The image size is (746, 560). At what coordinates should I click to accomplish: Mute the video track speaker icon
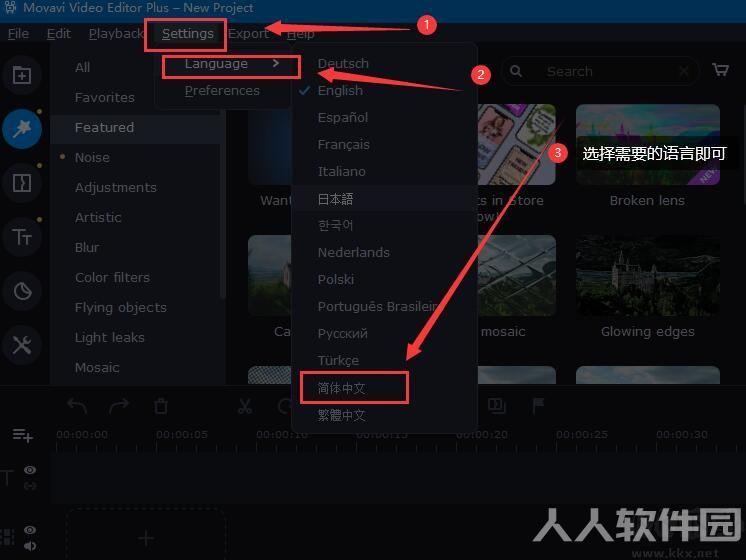click(x=30, y=546)
